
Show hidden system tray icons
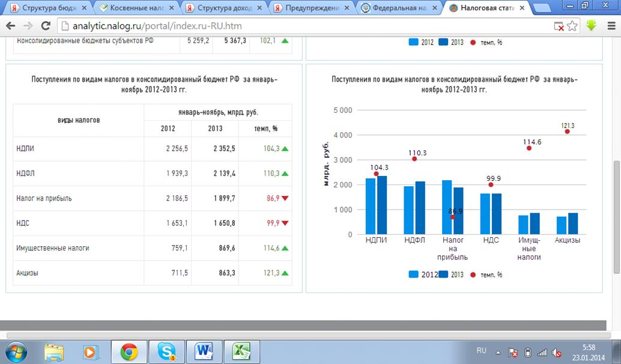(x=497, y=352)
